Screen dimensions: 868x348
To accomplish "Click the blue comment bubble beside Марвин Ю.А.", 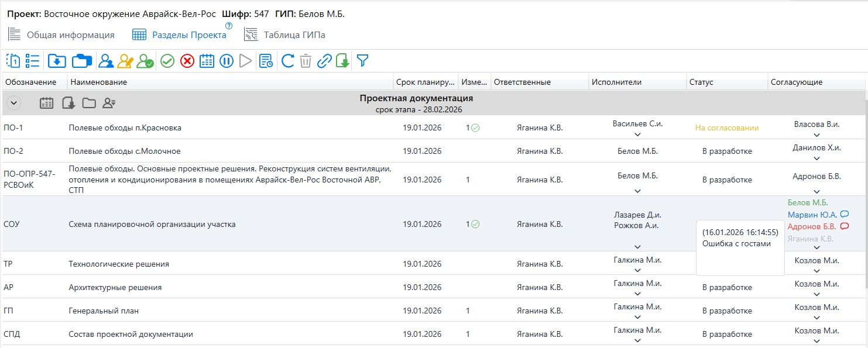I will [845, 215].
